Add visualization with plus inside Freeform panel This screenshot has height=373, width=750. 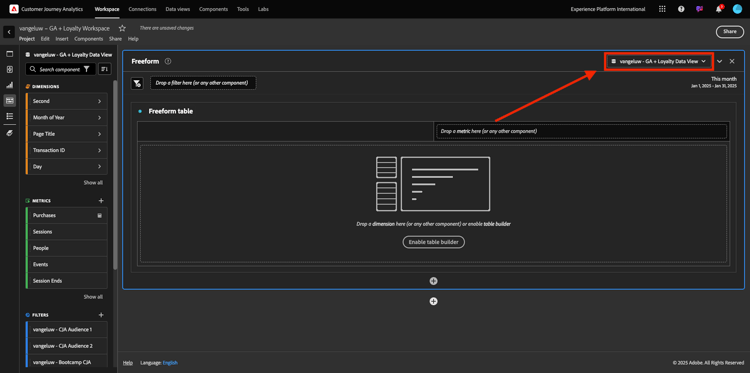coord(433,281)
